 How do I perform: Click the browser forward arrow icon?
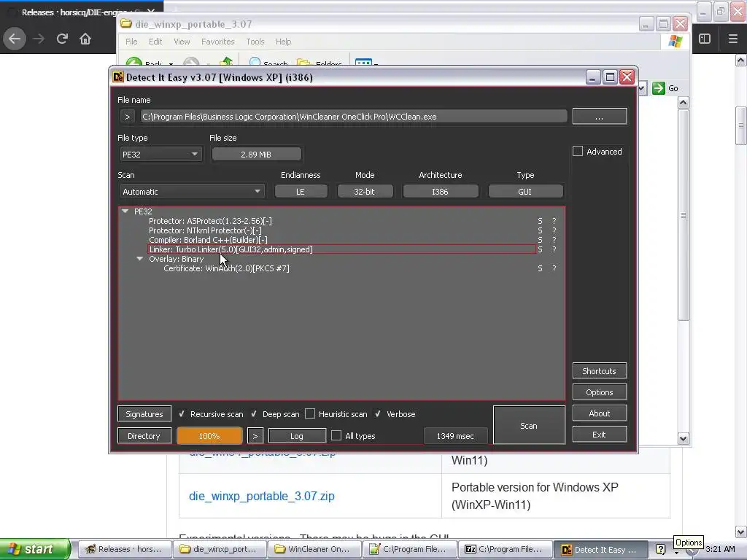[x=39, y=39]
